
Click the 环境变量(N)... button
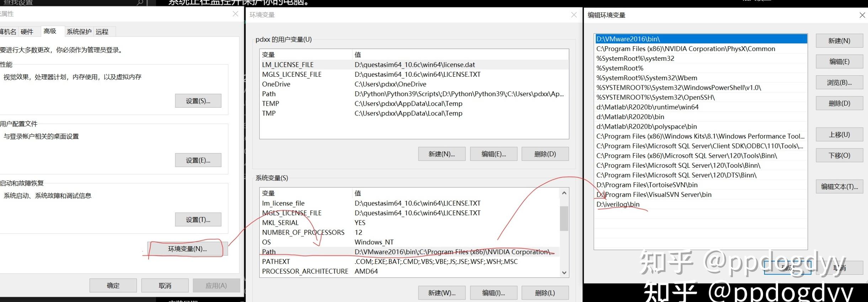click(187, 249)
